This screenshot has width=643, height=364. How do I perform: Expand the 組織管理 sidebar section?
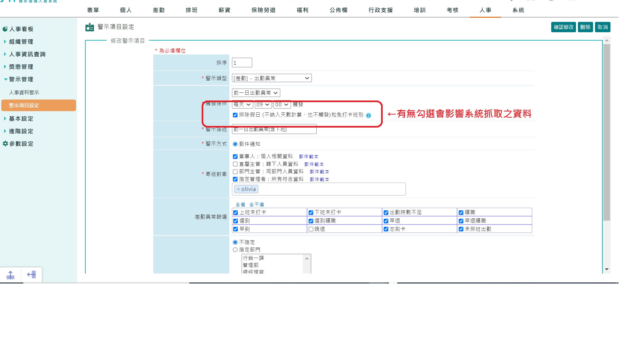click(21, 41)
